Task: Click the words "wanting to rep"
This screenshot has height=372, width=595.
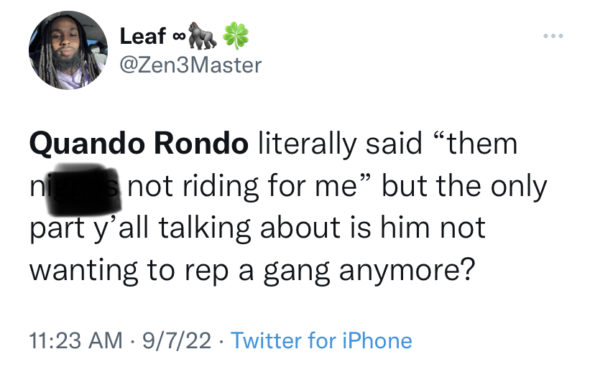Action: click(129, 271)
